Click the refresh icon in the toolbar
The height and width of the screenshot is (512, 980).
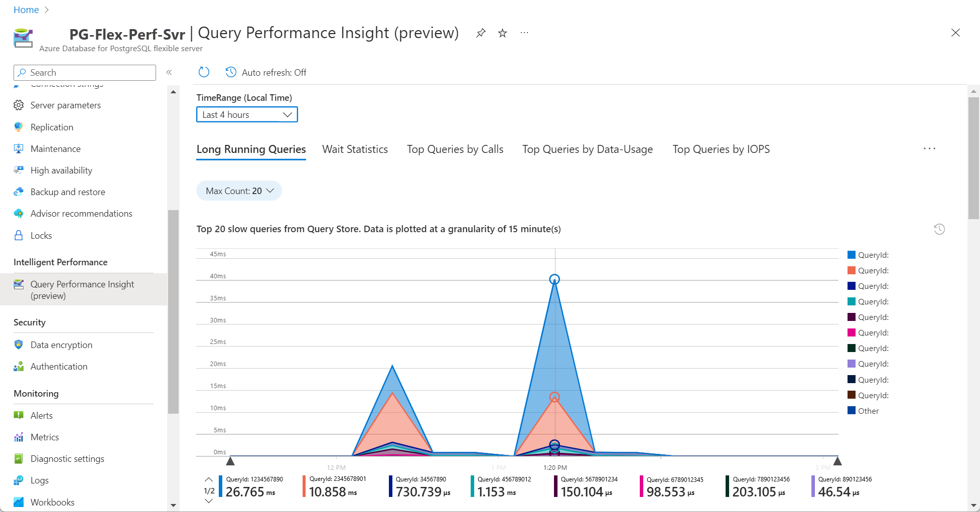pyautogui.click(x=204, y=72)
